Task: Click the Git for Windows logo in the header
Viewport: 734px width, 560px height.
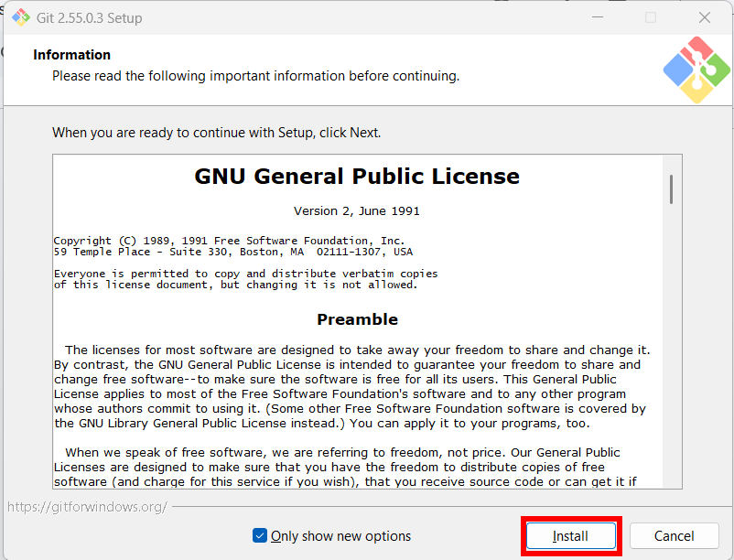Action: pos(696,70)
